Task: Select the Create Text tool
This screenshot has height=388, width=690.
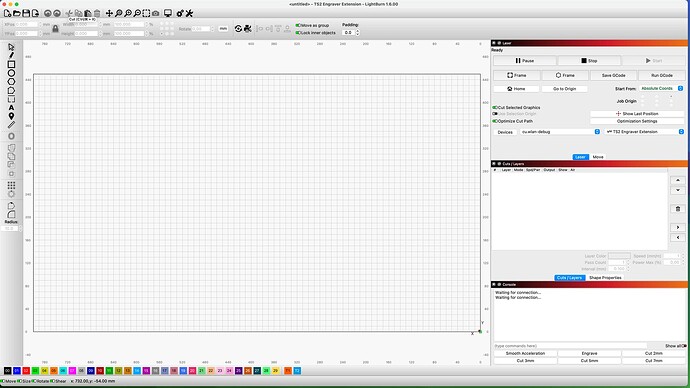Action: tap(11, 108)
